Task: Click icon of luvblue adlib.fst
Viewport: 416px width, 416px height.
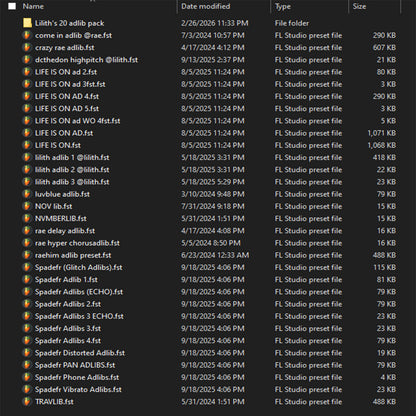Action: point(27,194)
